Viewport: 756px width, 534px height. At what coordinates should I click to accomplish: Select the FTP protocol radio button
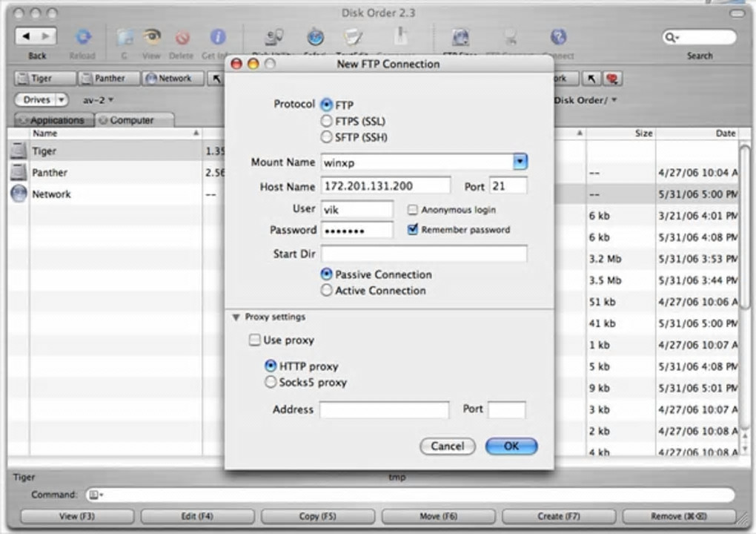pyautogui.click(x=326, y=105)
